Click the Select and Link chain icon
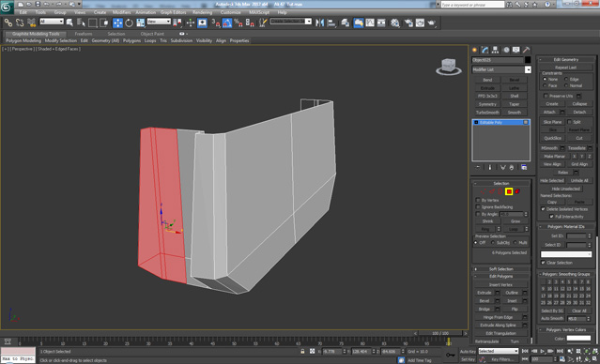This screenshot has width=600, height=364. (8, 23)
